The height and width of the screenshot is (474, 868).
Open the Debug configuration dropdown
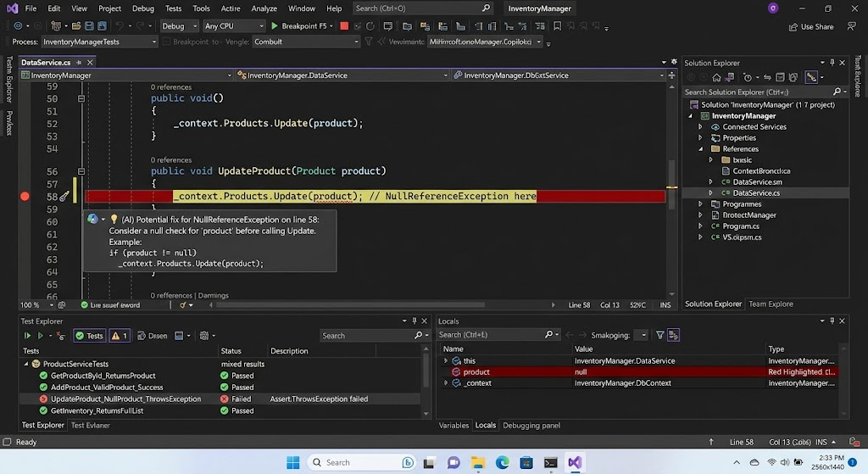[179, 26]
